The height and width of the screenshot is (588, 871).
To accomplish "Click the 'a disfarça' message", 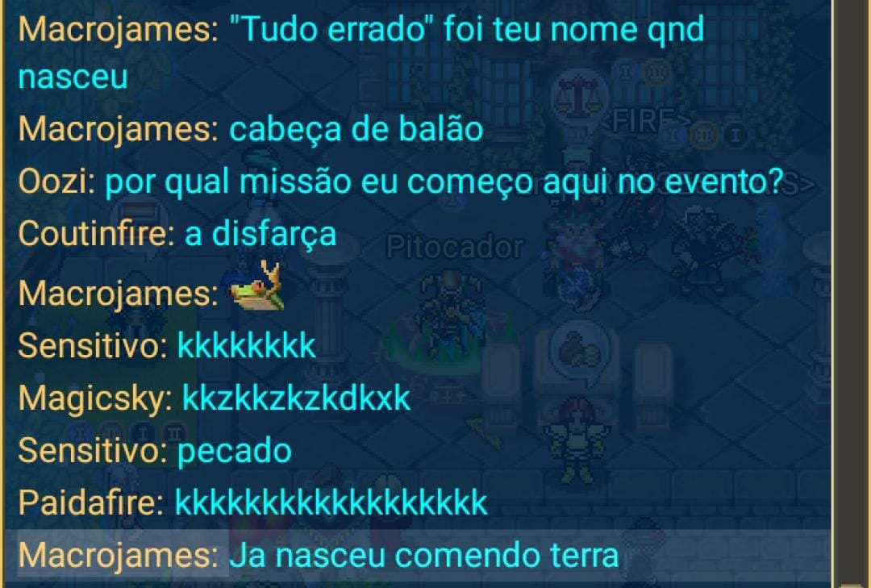I will coord(260,233).
